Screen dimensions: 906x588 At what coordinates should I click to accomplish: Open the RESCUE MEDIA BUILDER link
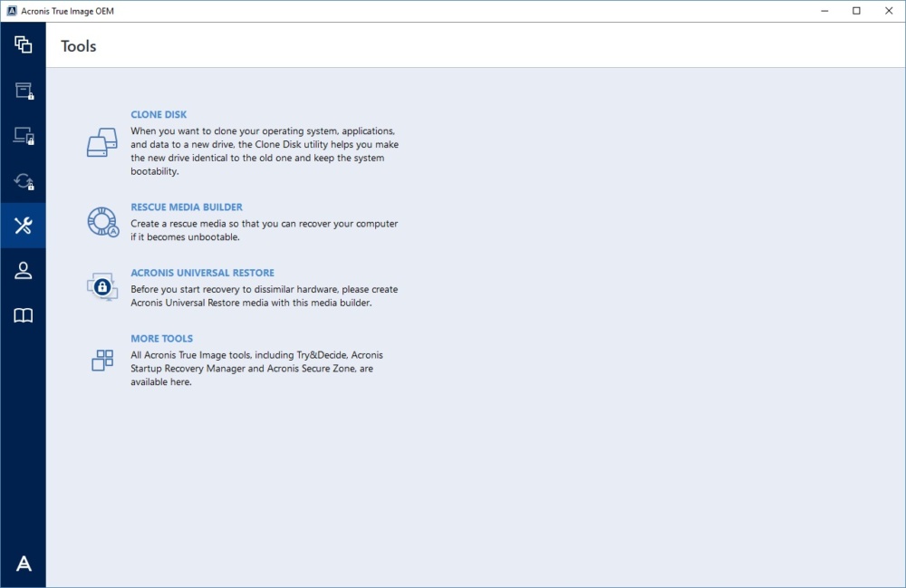186,207
